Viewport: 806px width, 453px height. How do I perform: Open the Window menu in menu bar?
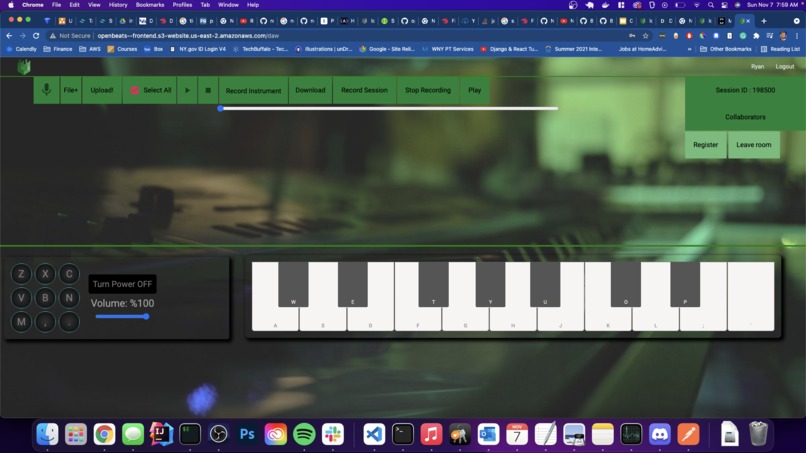(x=228, y=5)
